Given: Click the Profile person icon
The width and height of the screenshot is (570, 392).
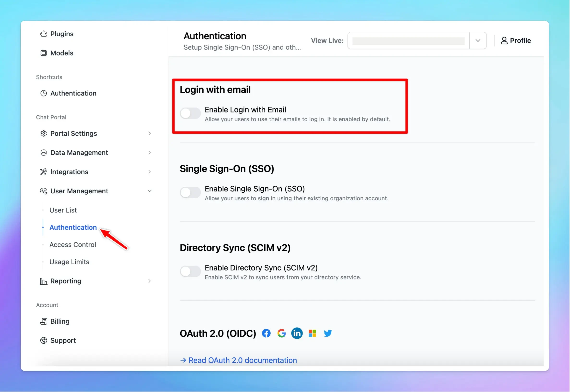Looking at the screenshot, I should pyautogui.click(x=504, y=41).
